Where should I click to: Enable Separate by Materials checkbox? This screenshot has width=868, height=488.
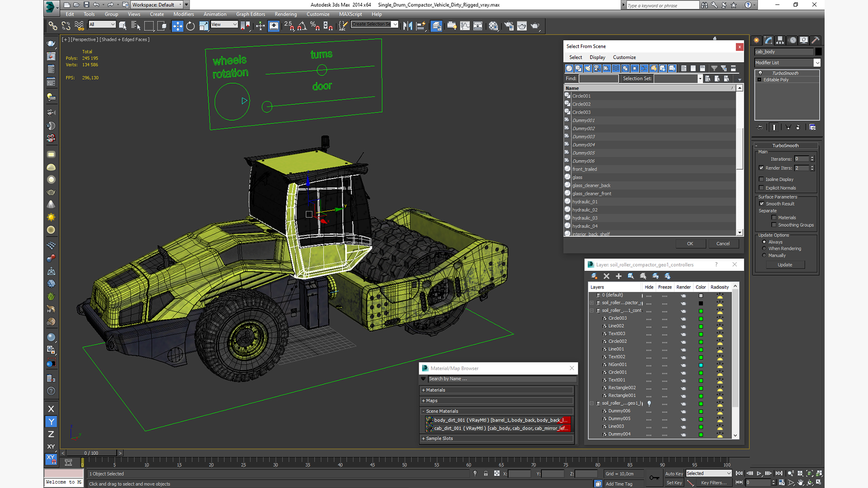click(x=774, y=217)
